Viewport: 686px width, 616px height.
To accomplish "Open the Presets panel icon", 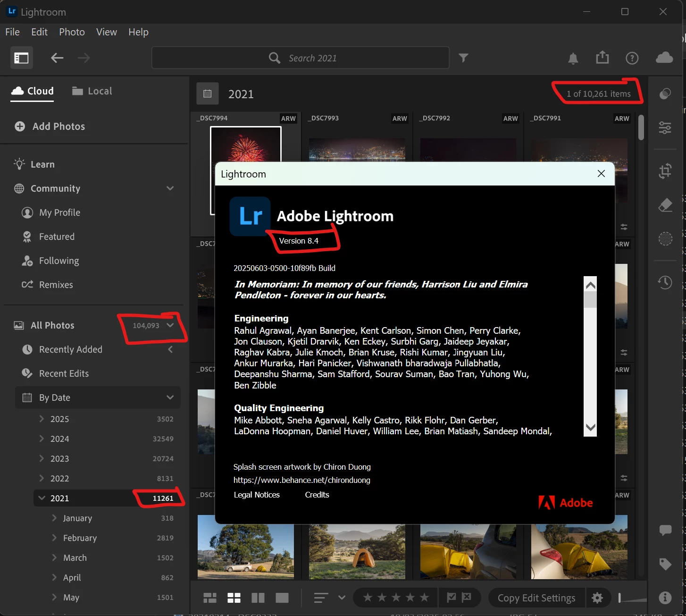I will 665,93.
